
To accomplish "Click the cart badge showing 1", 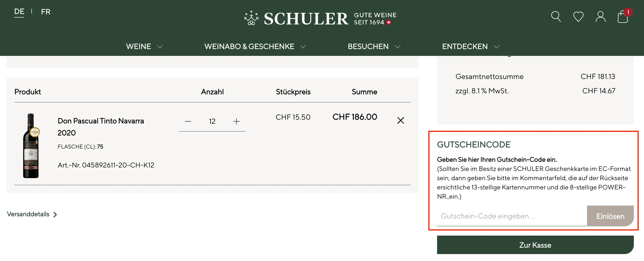I will click(628, 12).
